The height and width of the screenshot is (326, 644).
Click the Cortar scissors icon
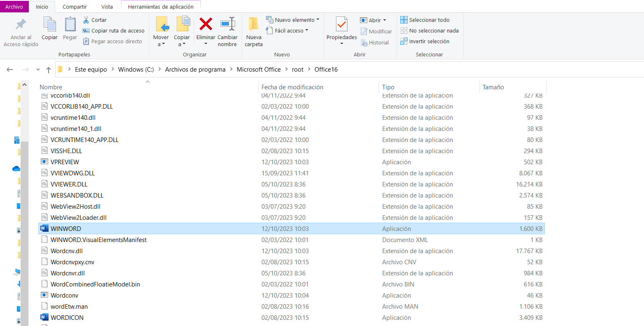point(86,20)
